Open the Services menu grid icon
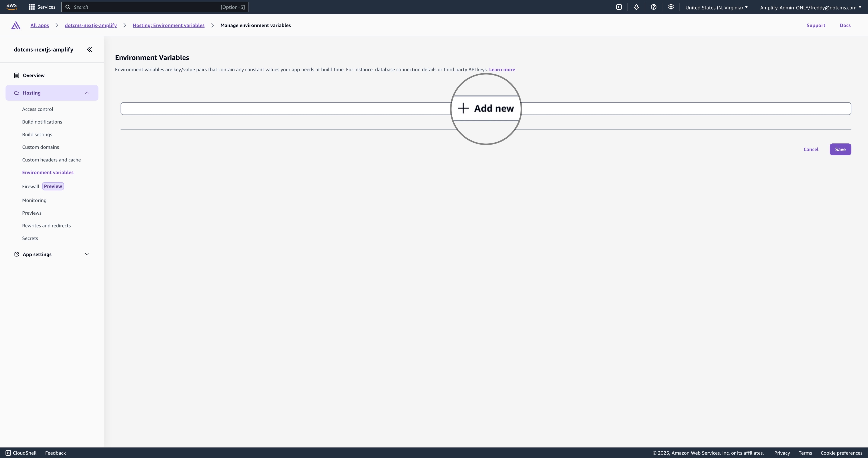 [32, 7]
